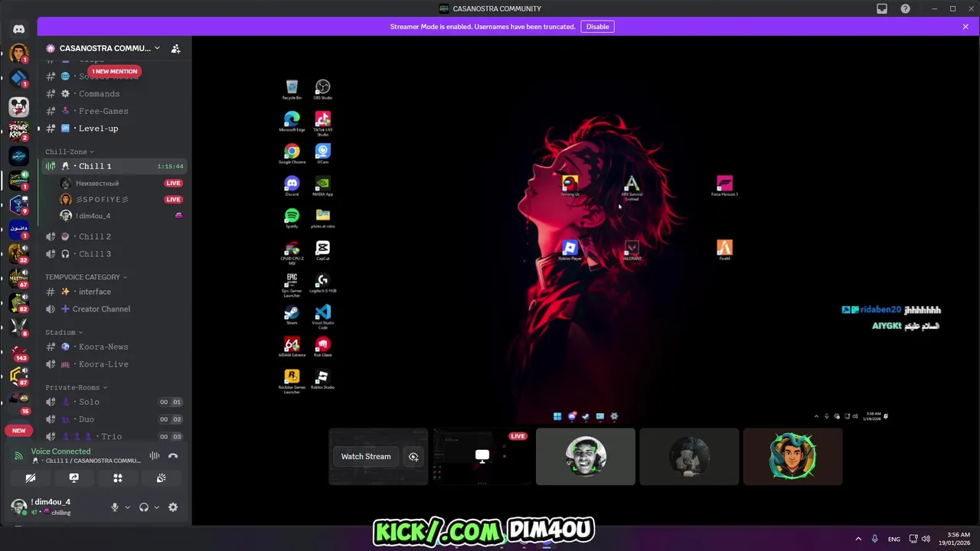Image resolution: width=980 pixels, height=551 pixels.
Task: Open the !dim4ou_4 avatar in user panel
Action: (x=19, y=507)
